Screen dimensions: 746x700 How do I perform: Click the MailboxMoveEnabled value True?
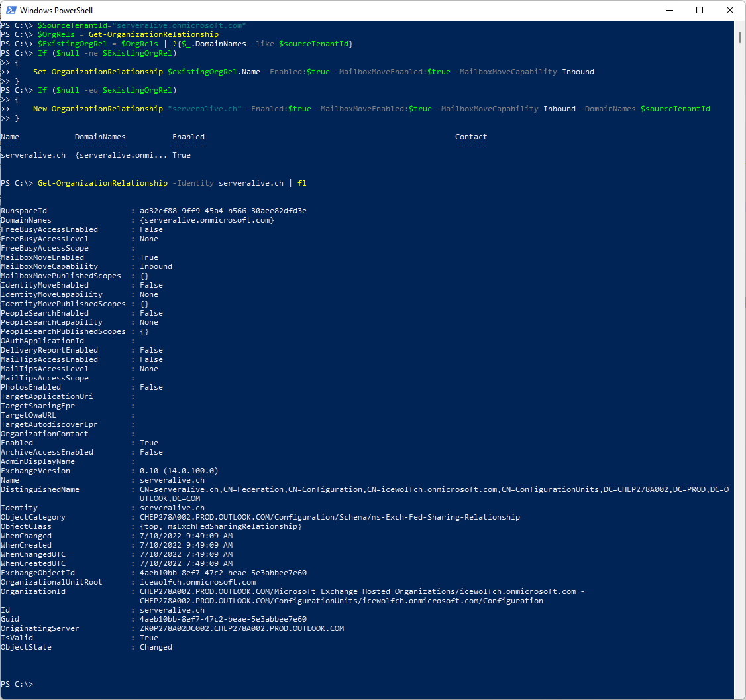pyautogui.click(x=149, y=257)
